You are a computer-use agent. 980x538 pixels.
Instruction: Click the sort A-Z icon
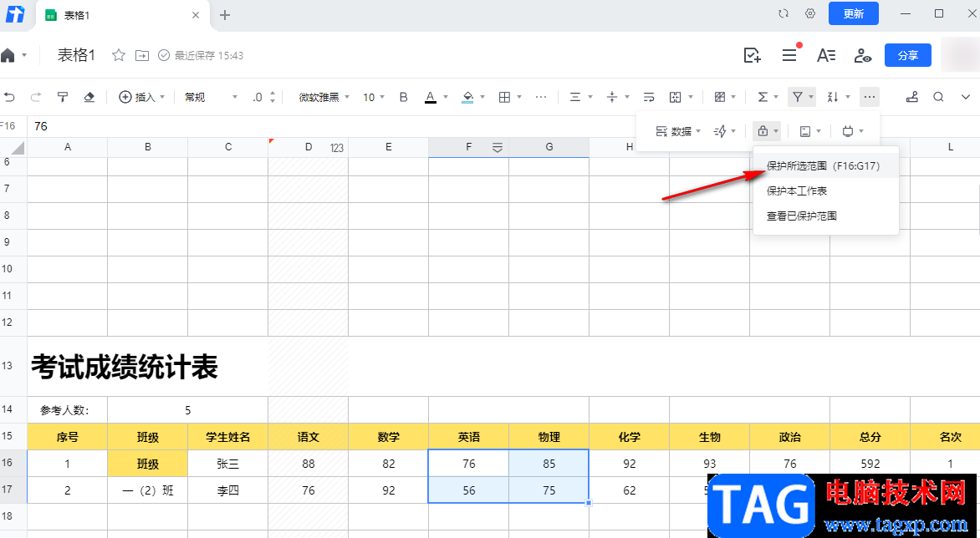click(x=833, y=97)
